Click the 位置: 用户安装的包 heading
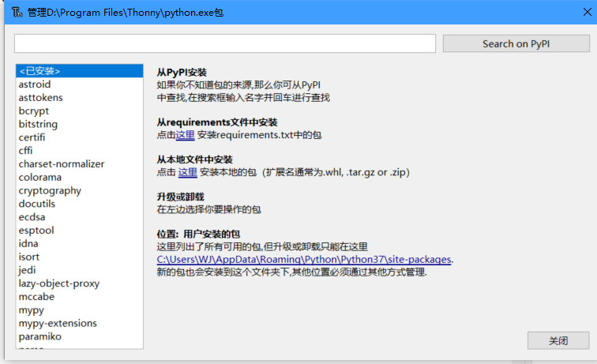597x364 pixels. (198, 235)
